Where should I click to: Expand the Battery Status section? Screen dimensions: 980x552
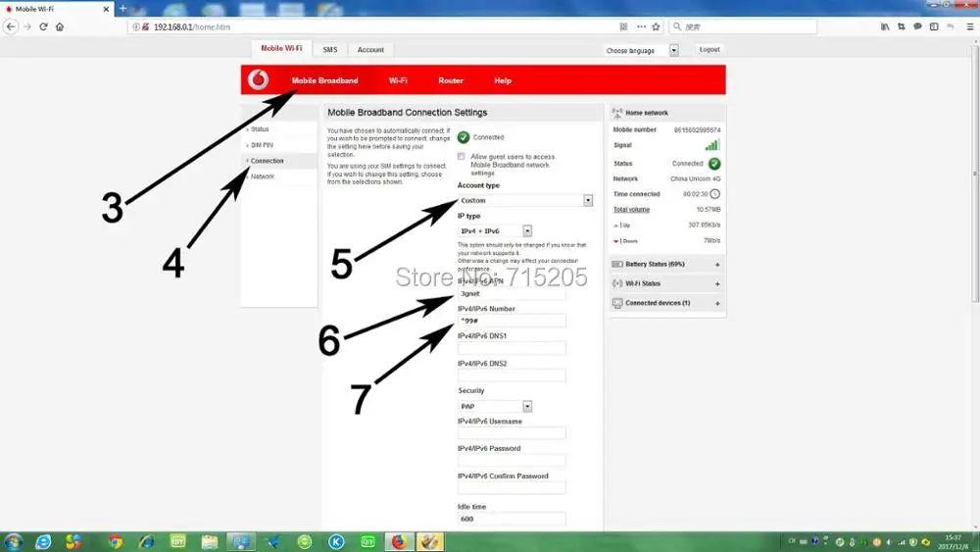tap(666, 265)
